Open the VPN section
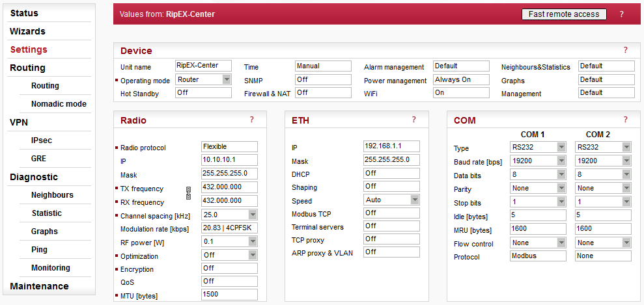This screenshot has width=644, height=305. tap(19, 122)
